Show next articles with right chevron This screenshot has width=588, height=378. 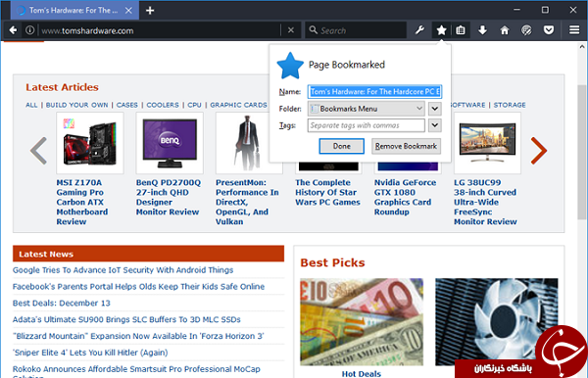coord(539,151)
